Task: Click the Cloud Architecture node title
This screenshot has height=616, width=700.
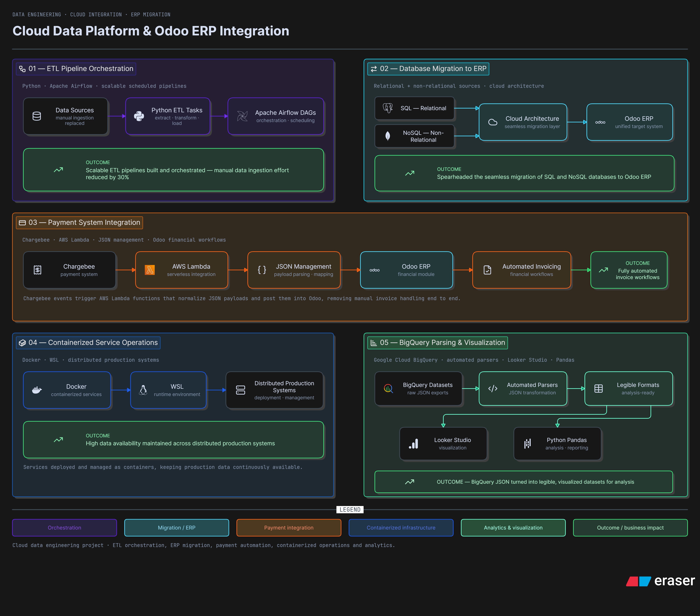Action: (x=532, y=118)
